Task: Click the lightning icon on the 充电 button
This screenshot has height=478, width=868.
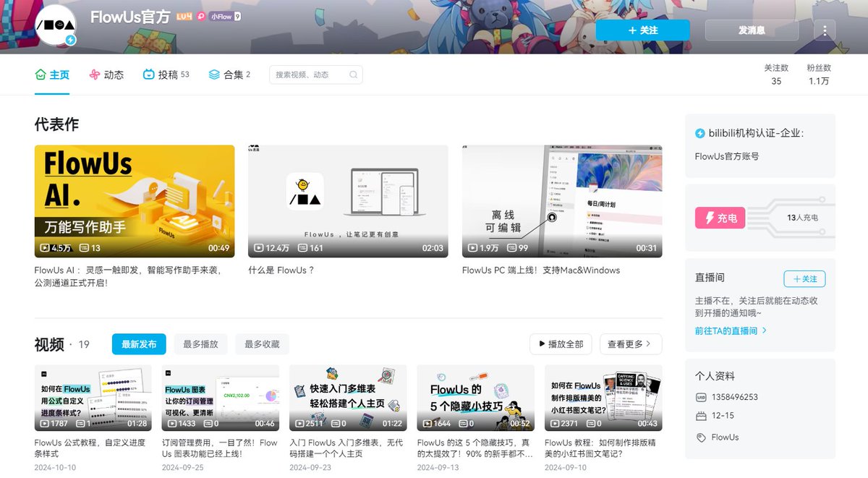Action: 708,218
